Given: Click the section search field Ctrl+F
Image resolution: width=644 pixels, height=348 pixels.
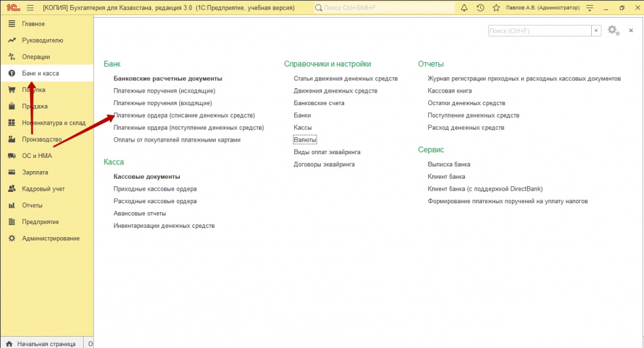Looking at the screenshot, I should 540,31.
